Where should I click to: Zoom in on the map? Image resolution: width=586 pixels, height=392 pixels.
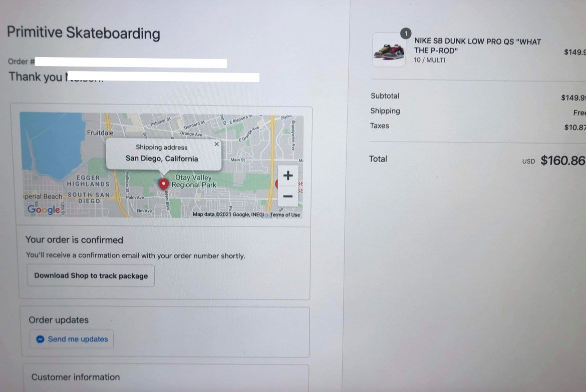pos(288,176)
